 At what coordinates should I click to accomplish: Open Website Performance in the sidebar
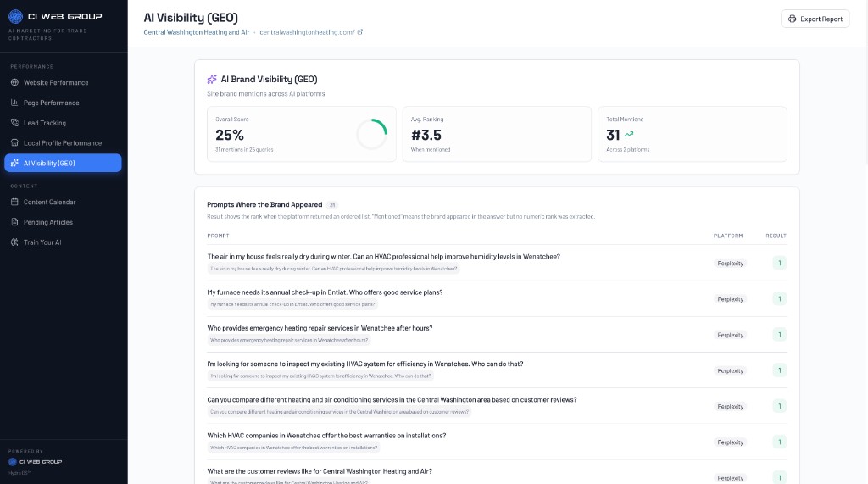tap(63, 82)
